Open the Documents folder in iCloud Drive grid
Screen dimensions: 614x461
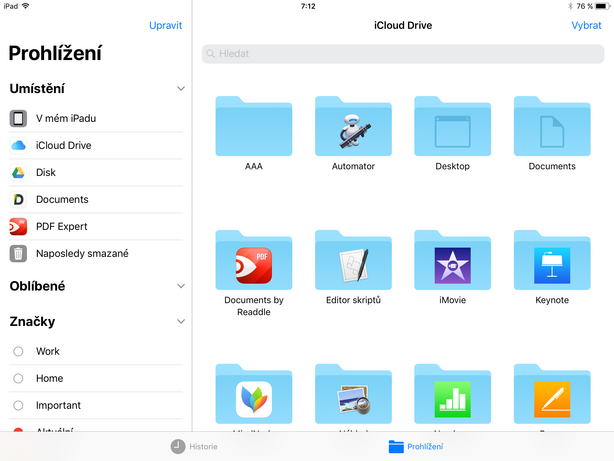[552, 126]
